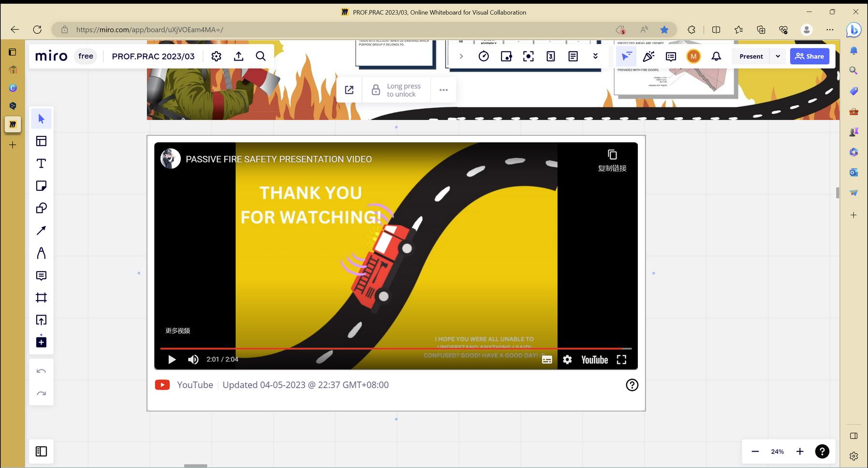The width and height of the screenshot is (868, 468).
Task: Start the timer tool
Action: coord(484,56)
